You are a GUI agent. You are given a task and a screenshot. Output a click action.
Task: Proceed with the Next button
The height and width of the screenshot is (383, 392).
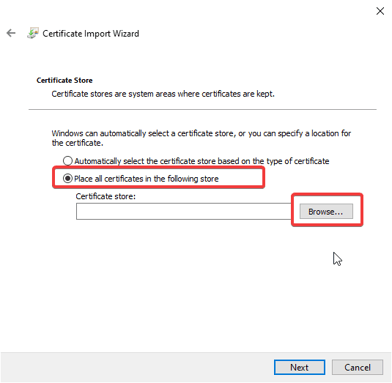tap(299, 367)
